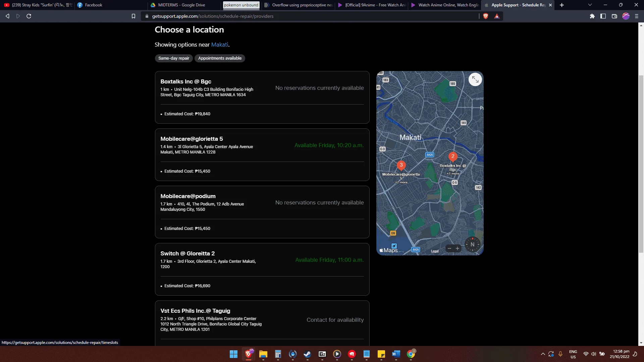Open the browser hamburger menu
The width and height of the screenshot is (644, 362).
637,16
